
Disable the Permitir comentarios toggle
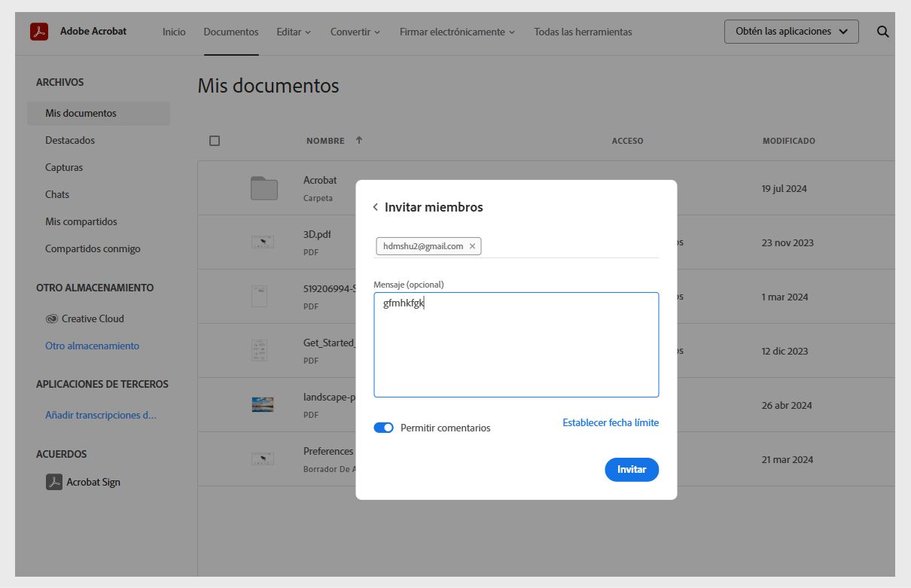point(383,427)
